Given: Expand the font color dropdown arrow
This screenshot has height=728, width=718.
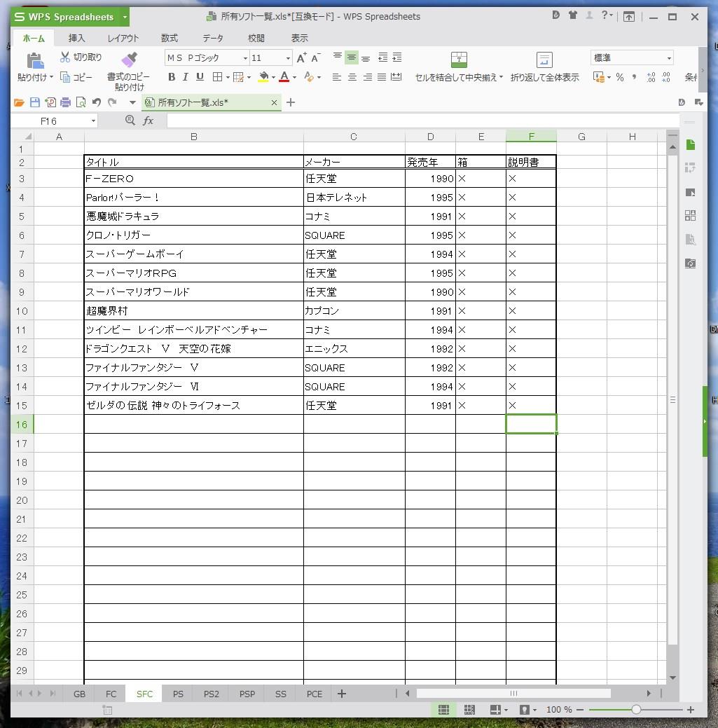Looking at the screenshot, I should (x=294, y=78).
